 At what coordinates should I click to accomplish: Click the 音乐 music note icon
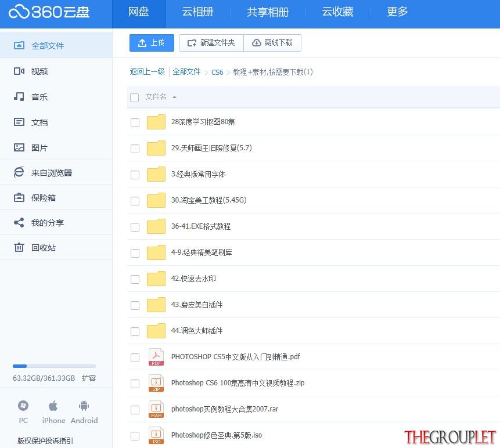tap(19, 96)
